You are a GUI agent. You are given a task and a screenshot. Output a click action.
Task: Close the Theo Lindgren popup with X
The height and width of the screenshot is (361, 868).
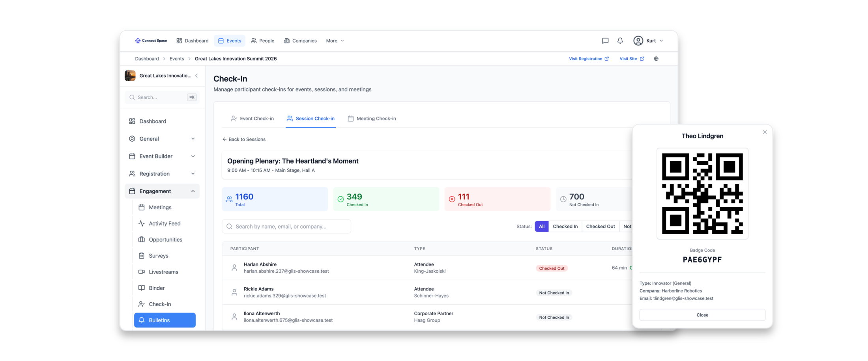point(765,132)
